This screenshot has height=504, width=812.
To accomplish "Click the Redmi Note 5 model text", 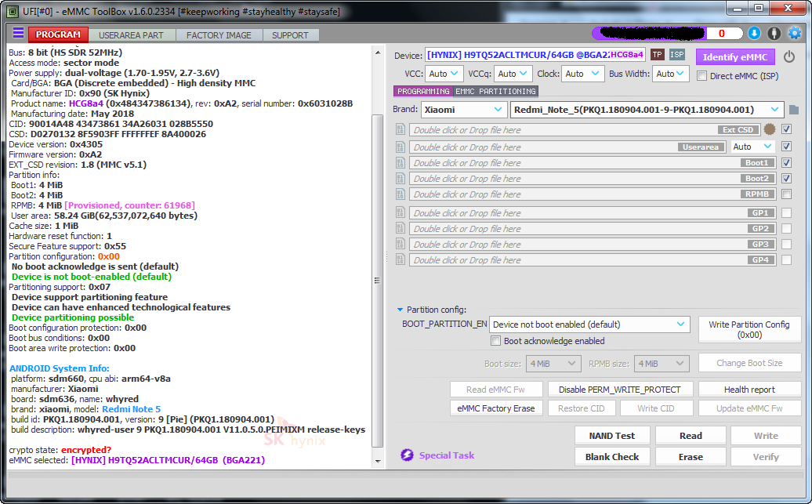I will [131, 409].
